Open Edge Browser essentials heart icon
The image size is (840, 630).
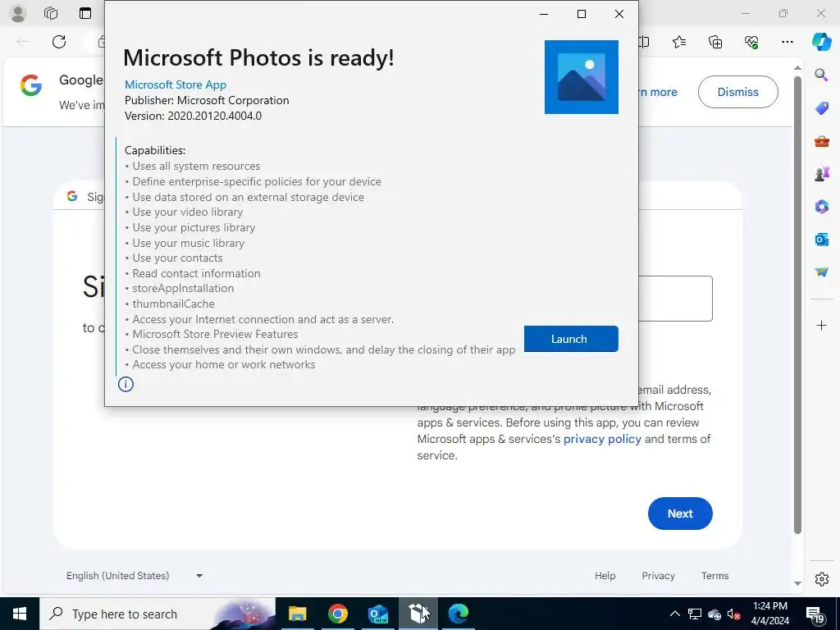[751, 42]
